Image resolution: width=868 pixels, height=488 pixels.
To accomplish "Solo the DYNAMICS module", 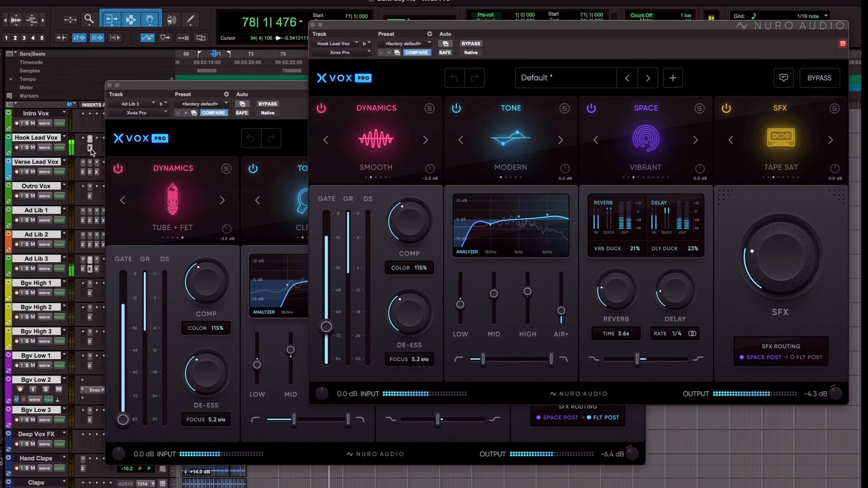I will [429, 108].
